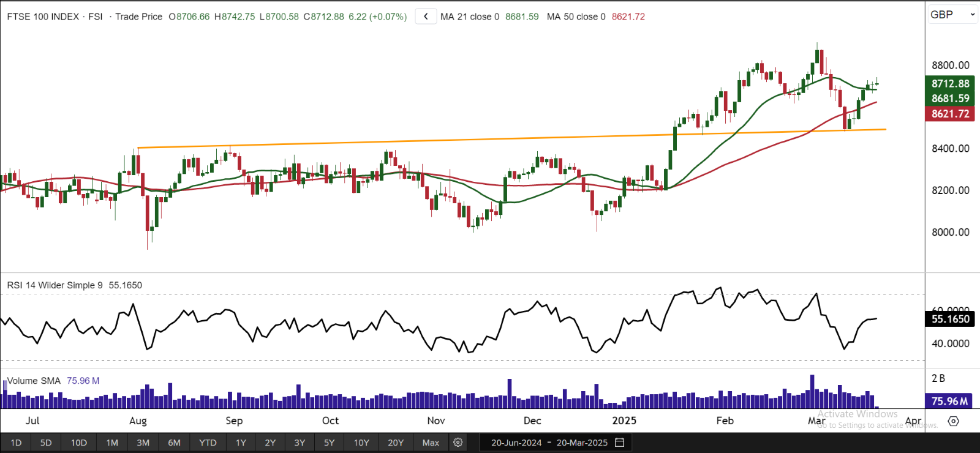The height and width of the screenshot is (453, 980).
Task: Select the RSI 14 Wilder Simple 9 label
Action: pos(55,285)
